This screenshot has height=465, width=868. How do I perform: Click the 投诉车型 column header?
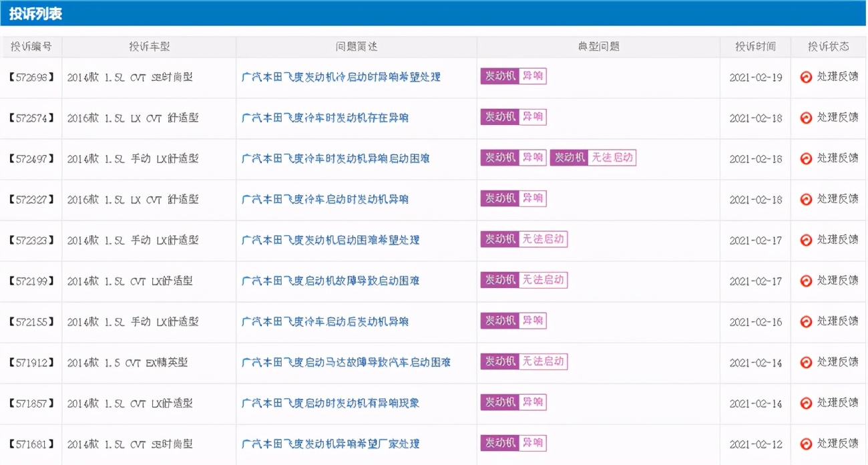tap(148, 46)
